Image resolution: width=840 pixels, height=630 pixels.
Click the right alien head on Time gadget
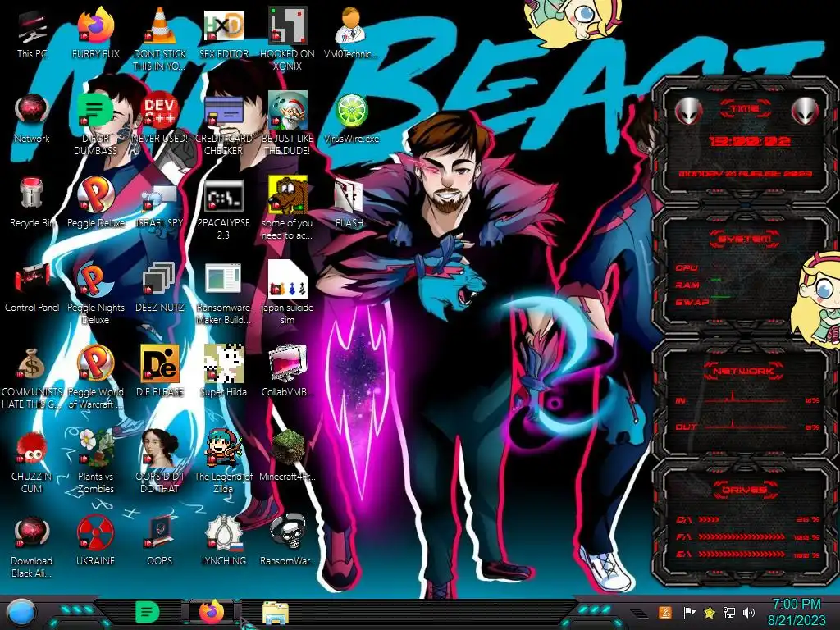pos(805,111)
